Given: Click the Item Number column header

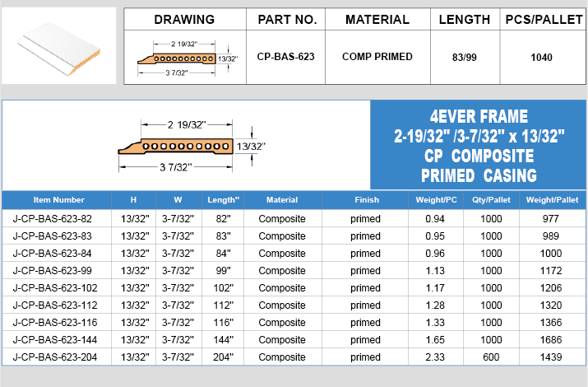Looking at the screenshot, I should (x=58, y=200).
